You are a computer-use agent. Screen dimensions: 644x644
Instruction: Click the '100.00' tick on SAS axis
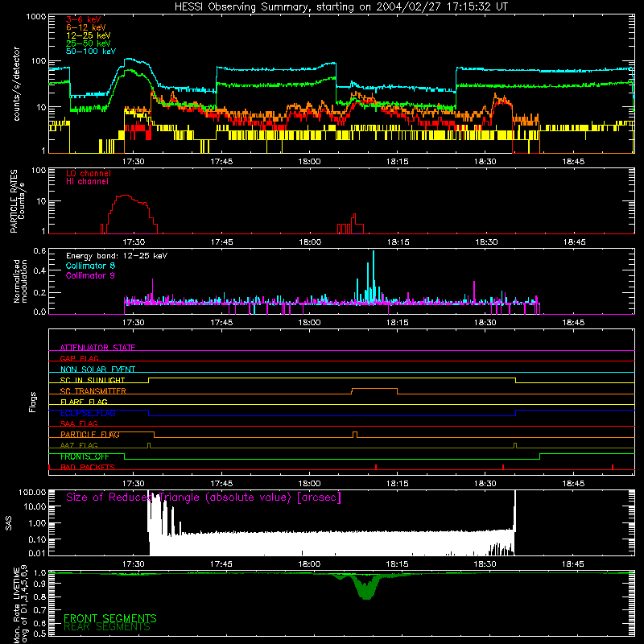32,492
